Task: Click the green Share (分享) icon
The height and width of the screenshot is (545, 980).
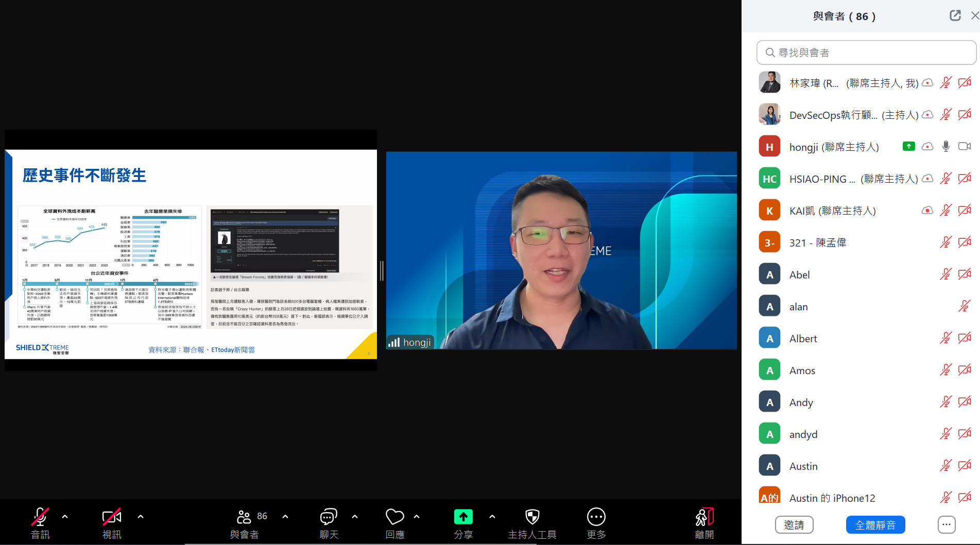Action: point(463,517)
